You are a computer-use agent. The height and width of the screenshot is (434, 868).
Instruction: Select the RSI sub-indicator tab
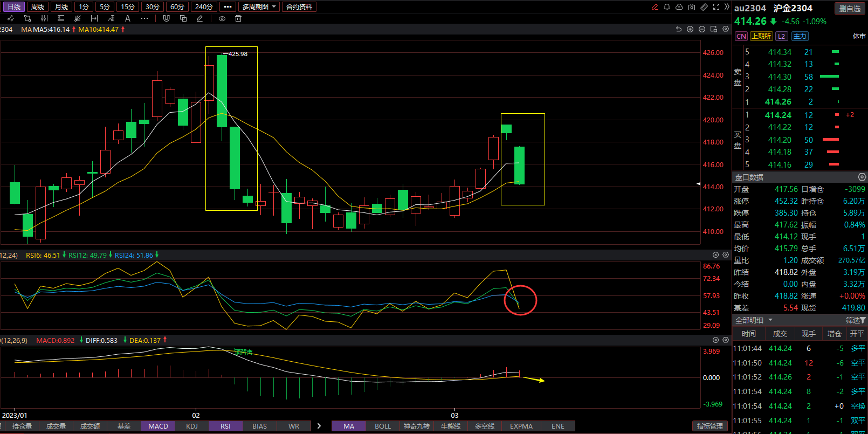225,426
